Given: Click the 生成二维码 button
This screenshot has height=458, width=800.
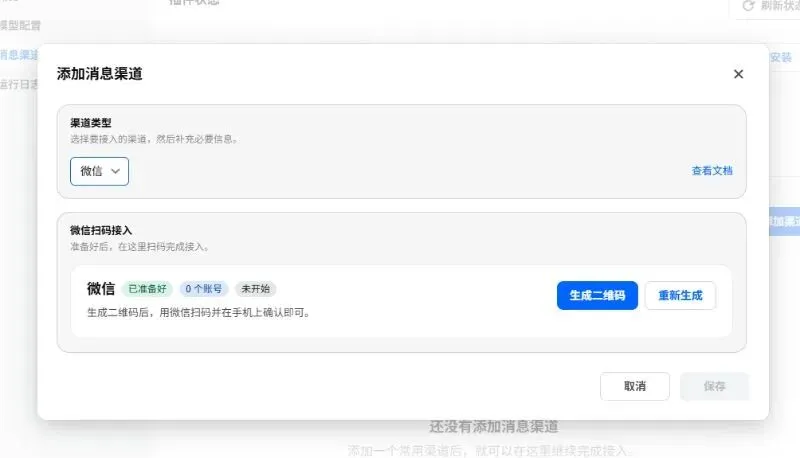Looking at the screenshot, I should (597, 295).
